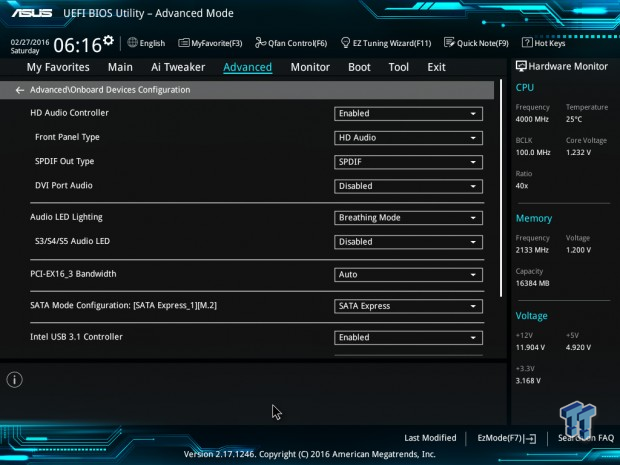620x465 pixels.
Task: Click the 02/27/2016 date text
Action: [x=30, y=42]
